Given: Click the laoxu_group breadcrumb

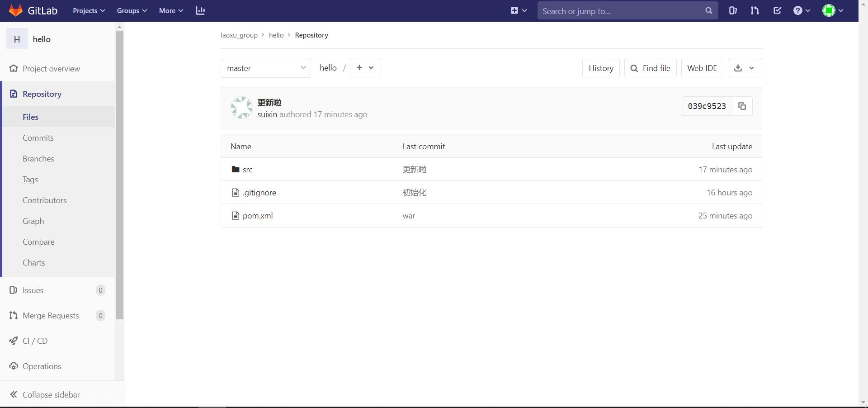Looking at the screenshot, I should [x=239, y=35].
